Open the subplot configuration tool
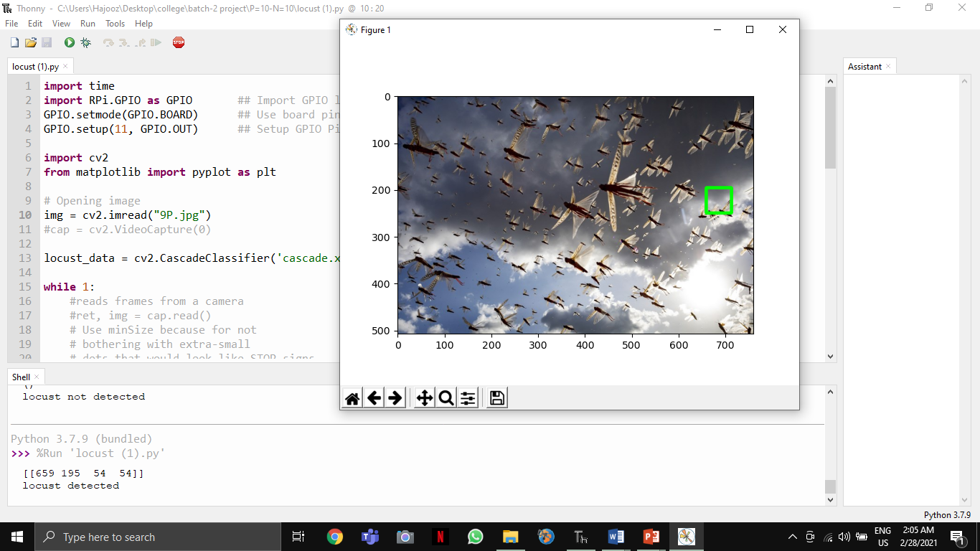Image resolution: width=980 pixels, height=551 pixels. [468, 397]
